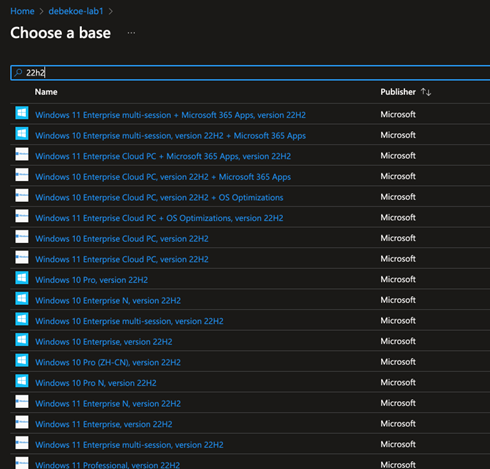This screenshot has width=490, height=469.
Task: Click Windows logo for Windows 10 Pro (ZH-CN)
Action: [22, 361]
